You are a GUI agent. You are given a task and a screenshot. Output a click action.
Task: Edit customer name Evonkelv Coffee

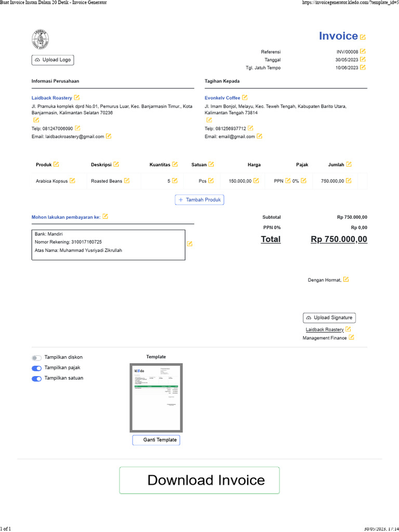click(245, 97)
